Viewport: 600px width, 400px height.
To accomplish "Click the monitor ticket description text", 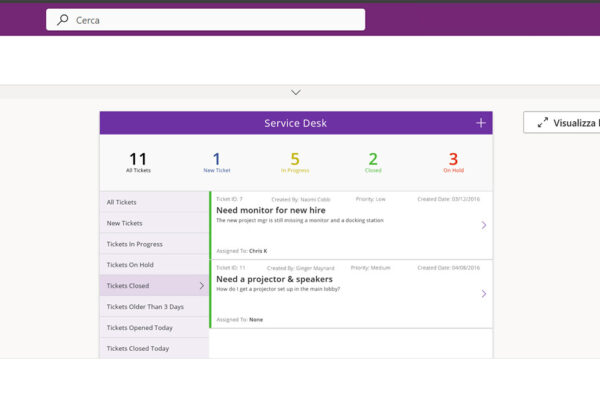I will click(300, 220).
